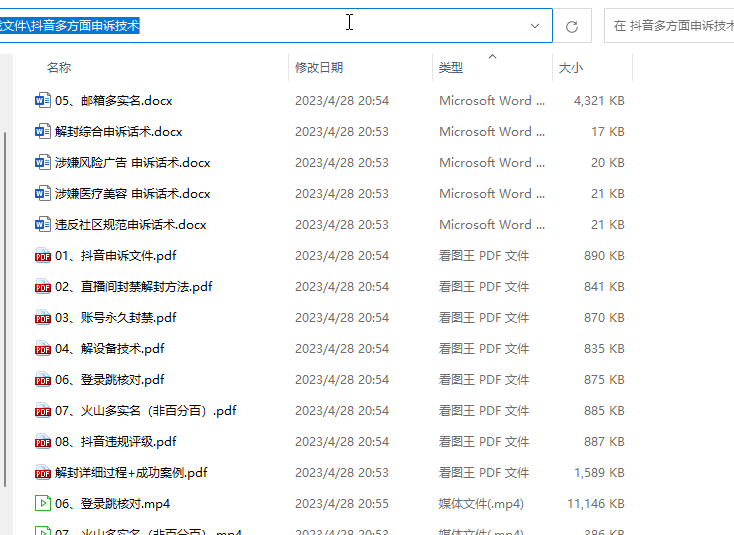Image resolution: width=734 pixels, height=535 pixels.
Task: Click the PDF icon of 02、直播间封禁解封方法.pdf
Action: click(x=43, y=286)
